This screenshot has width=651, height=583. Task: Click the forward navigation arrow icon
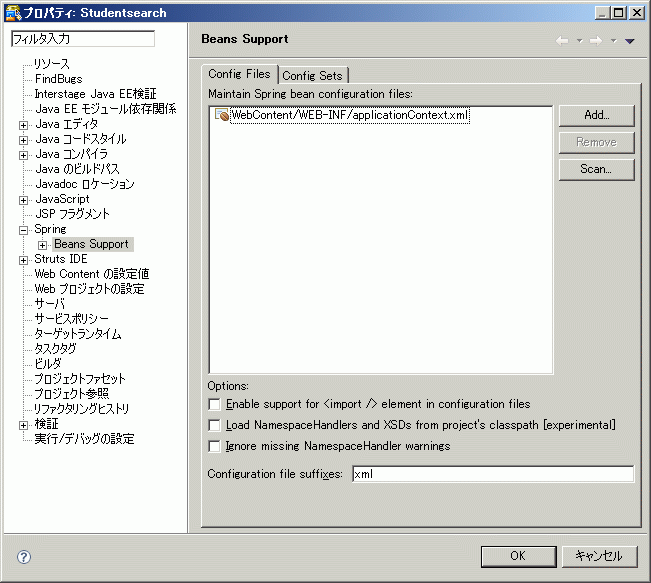click(x=596, y=41)
